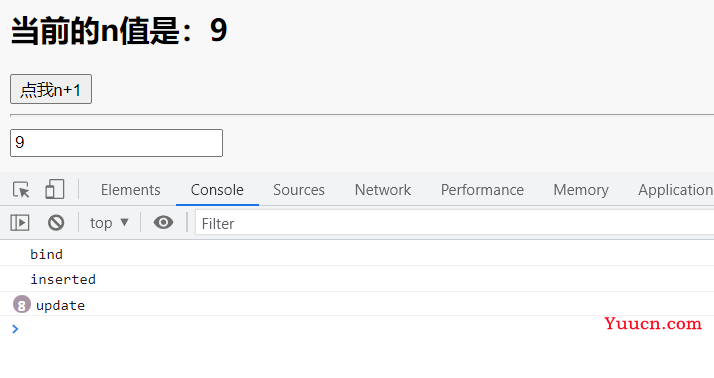Switch to the Elements tab
The height and width of the screenshot is (378, 714).
pos(131,189)
